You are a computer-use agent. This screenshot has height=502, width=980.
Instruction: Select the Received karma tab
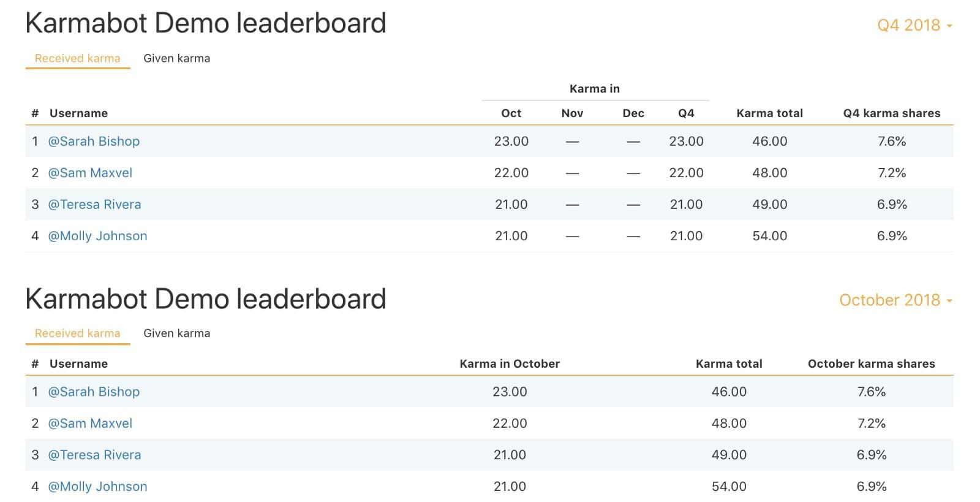point(77,58)
